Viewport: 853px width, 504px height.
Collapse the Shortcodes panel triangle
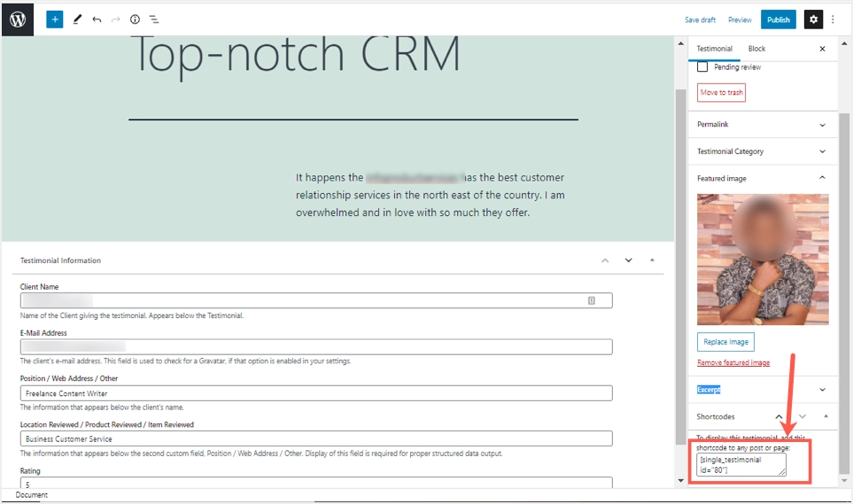click(826, 416)
